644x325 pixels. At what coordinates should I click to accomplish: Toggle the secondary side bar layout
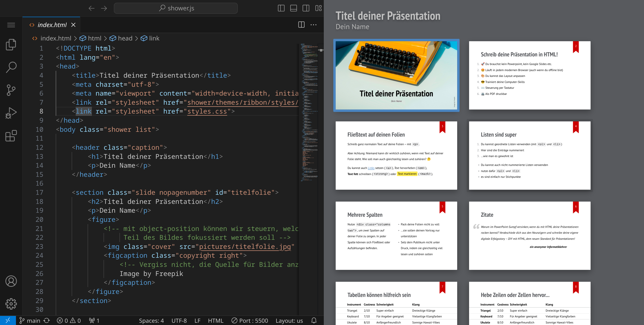coord(306,8)
